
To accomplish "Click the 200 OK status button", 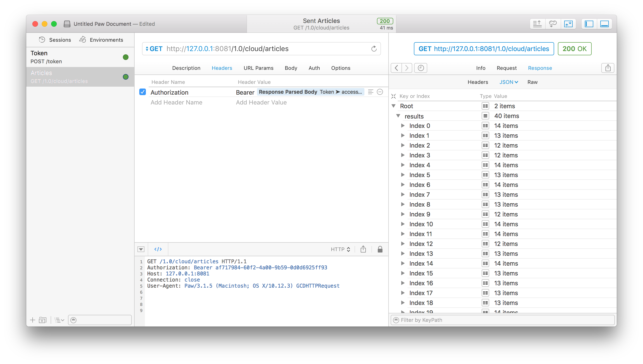I will point(575,49).
